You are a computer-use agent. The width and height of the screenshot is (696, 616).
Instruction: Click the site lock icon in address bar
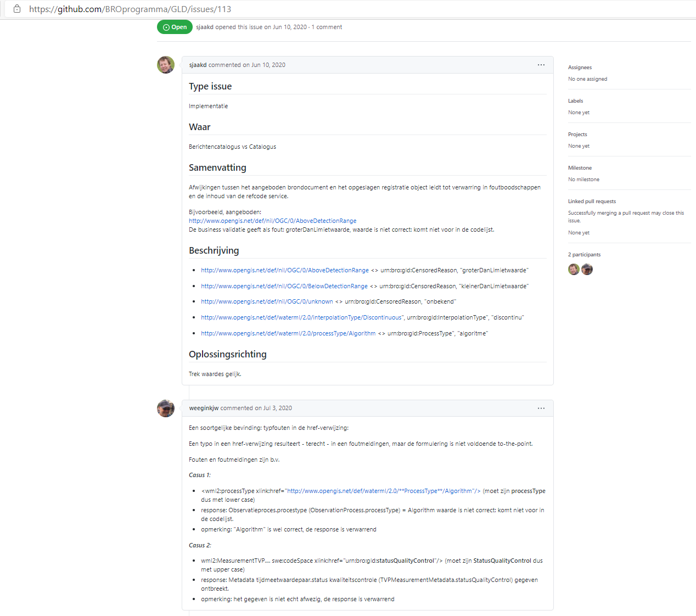(x=17, y=9)
